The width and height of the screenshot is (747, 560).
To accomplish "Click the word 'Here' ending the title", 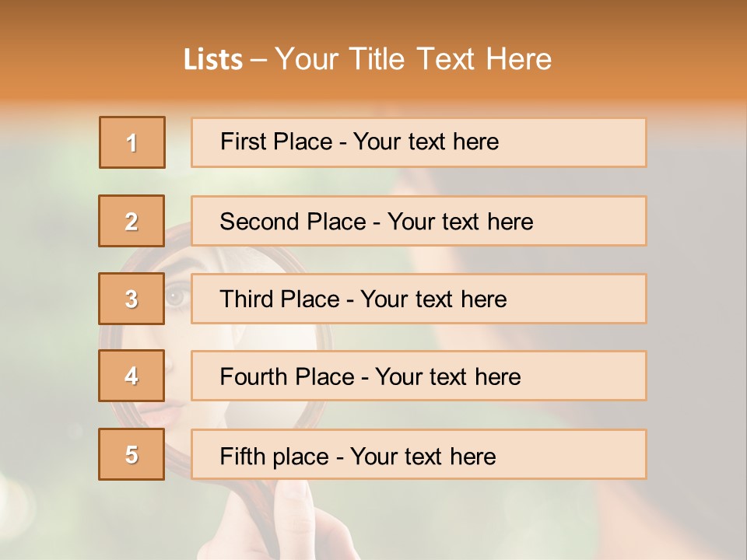I will 517,60.
